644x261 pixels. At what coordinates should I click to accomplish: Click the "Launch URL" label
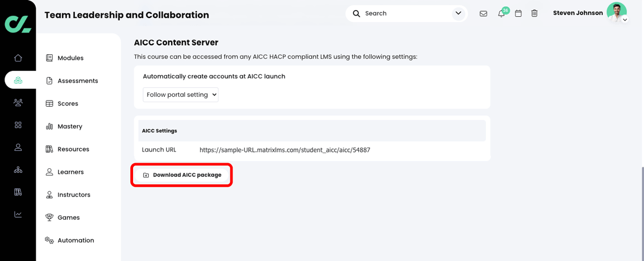[159, 150]
